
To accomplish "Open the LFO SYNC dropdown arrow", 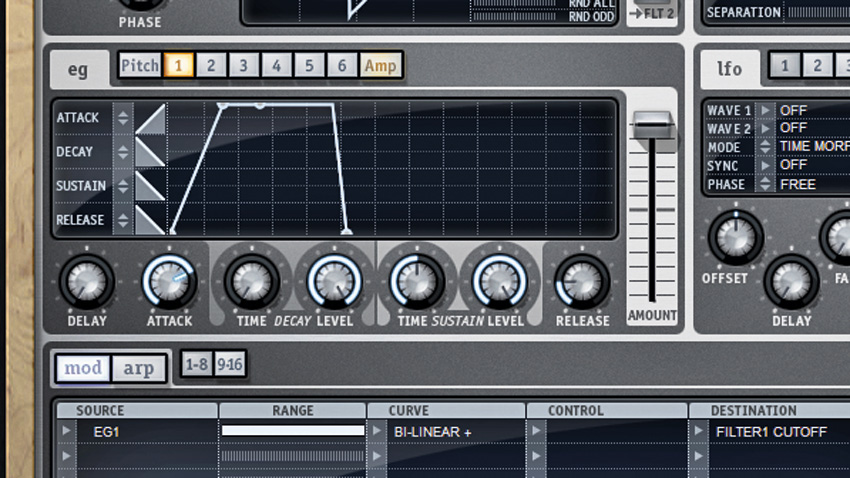I will pyautogui.click(x=765, y=165).
